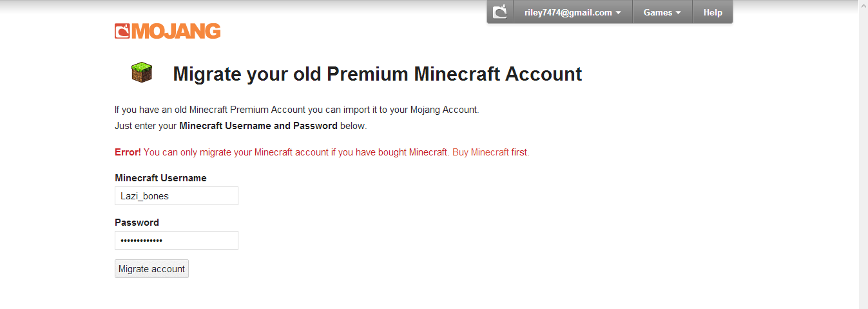Screen dimensions: 868x309
Task: Click the Mojang icon in navigation bar
Action: coord(500,12)
